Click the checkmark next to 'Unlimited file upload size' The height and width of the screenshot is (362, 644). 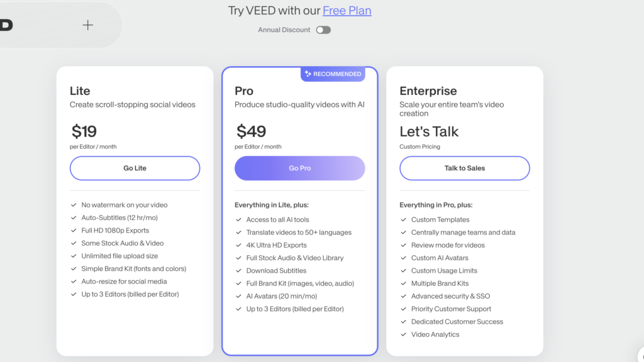(73, 256)
